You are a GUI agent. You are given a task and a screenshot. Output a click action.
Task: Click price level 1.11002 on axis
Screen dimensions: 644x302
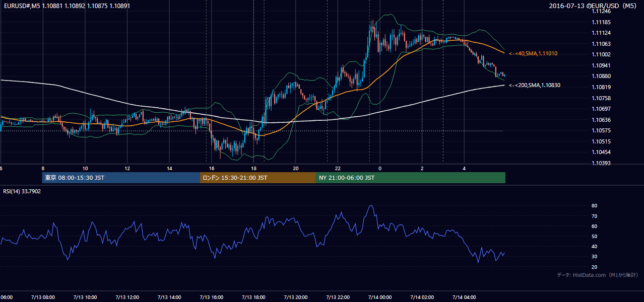601,54
